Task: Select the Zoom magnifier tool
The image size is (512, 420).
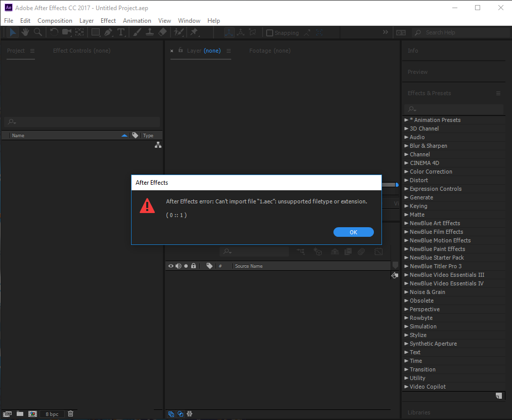Action: point(38,32)
